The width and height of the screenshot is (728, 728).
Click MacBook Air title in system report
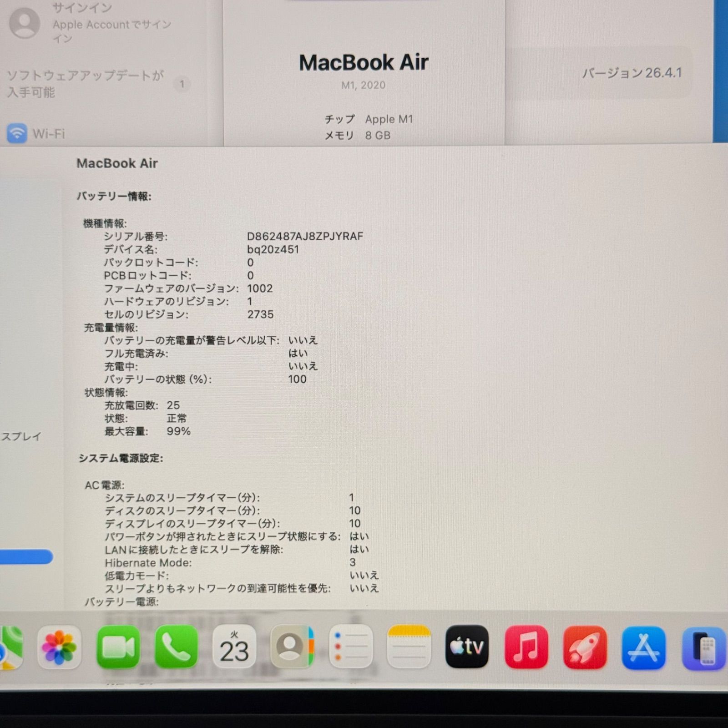click(x=117, y=163)
